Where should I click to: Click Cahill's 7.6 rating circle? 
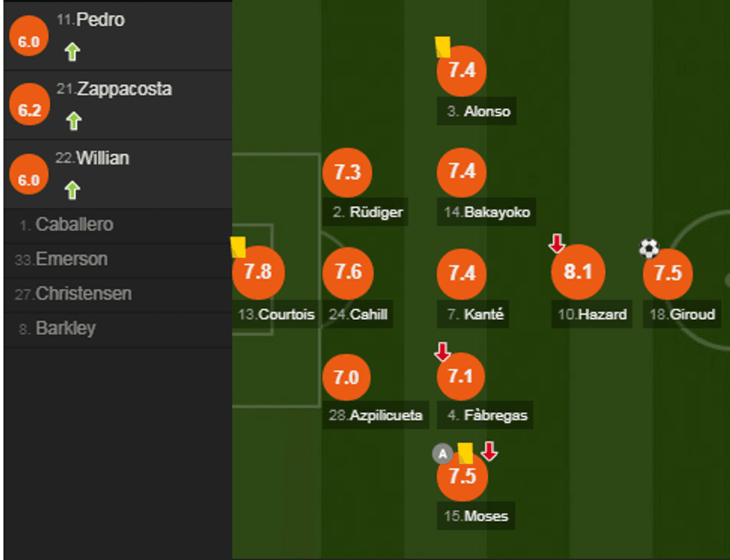[x=347, y=273]
